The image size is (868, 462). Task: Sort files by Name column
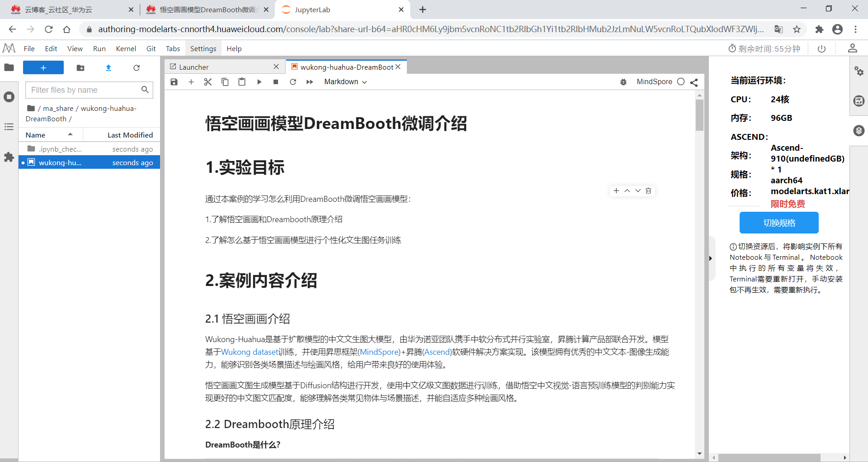point(51,135)
